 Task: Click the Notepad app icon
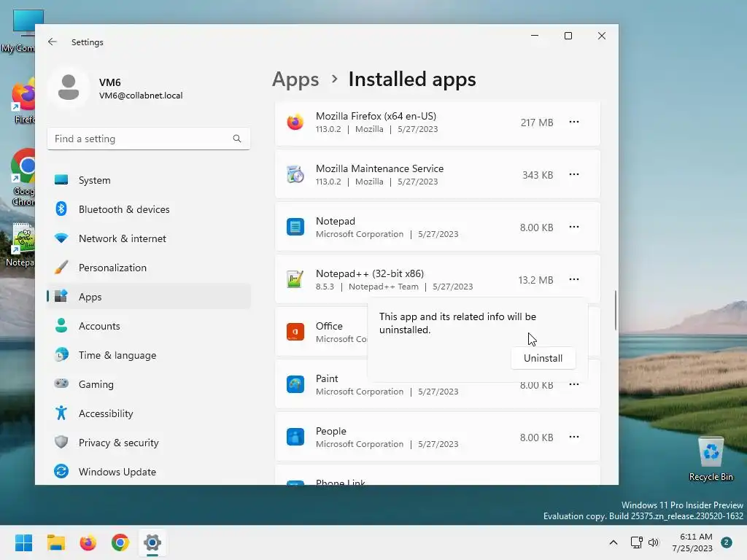[295, 227]
